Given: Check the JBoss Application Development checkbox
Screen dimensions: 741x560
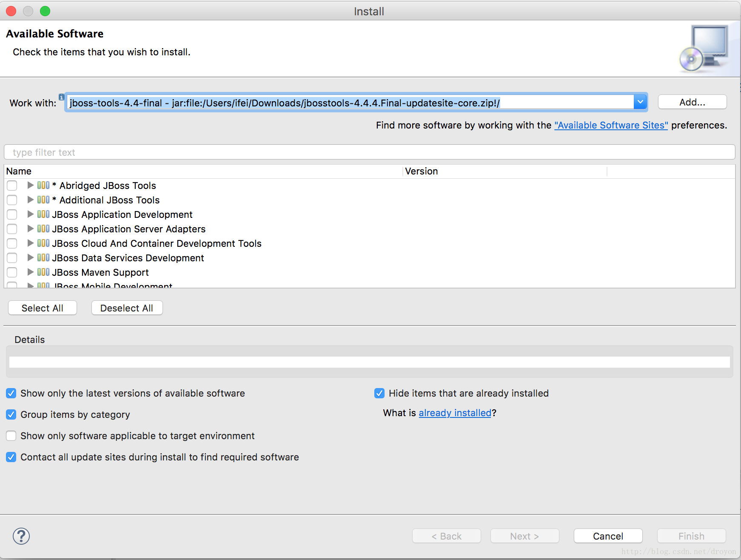Looking at the screenshot, I should [12, 214].
